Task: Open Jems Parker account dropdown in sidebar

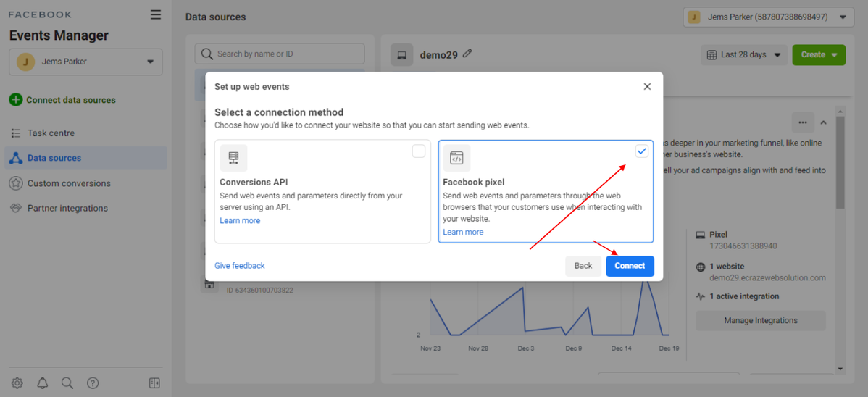Action: point(85,62)
